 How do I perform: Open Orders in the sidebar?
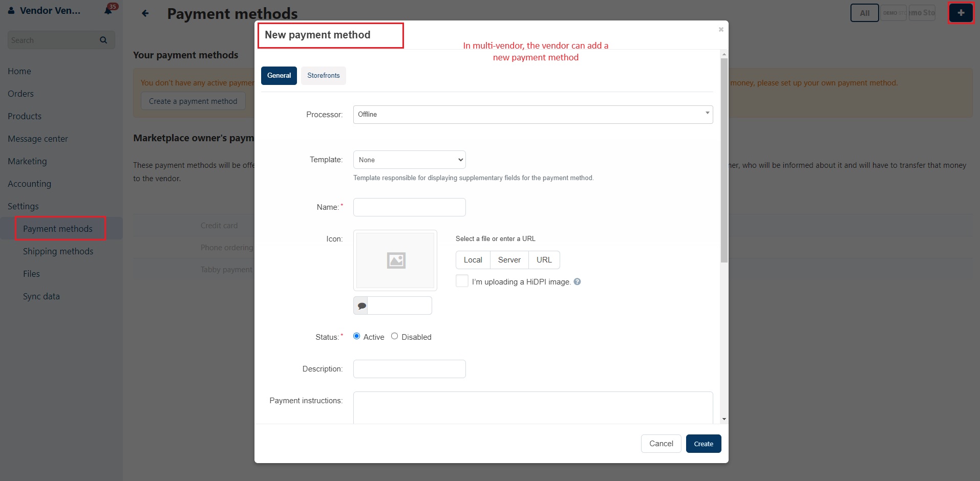pos(20,94)
